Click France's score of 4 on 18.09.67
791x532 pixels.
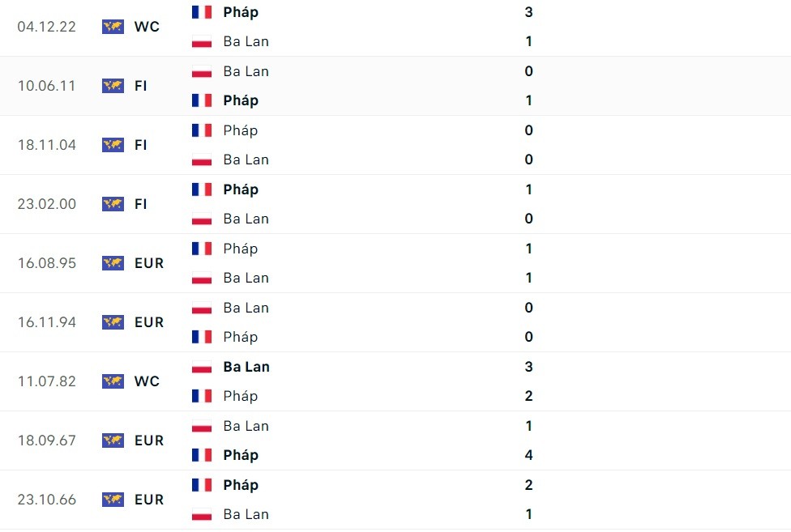pos(529,455)
